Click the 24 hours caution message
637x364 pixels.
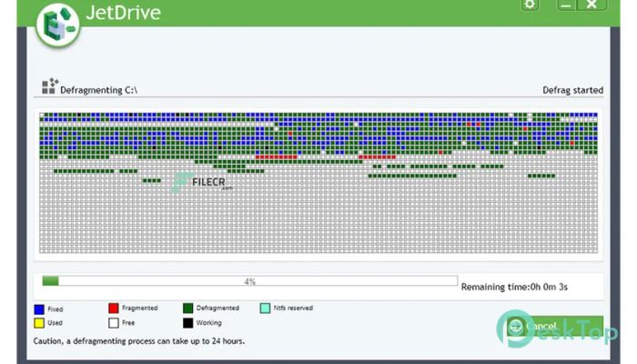pyautogui.click(x=136, y=341)
